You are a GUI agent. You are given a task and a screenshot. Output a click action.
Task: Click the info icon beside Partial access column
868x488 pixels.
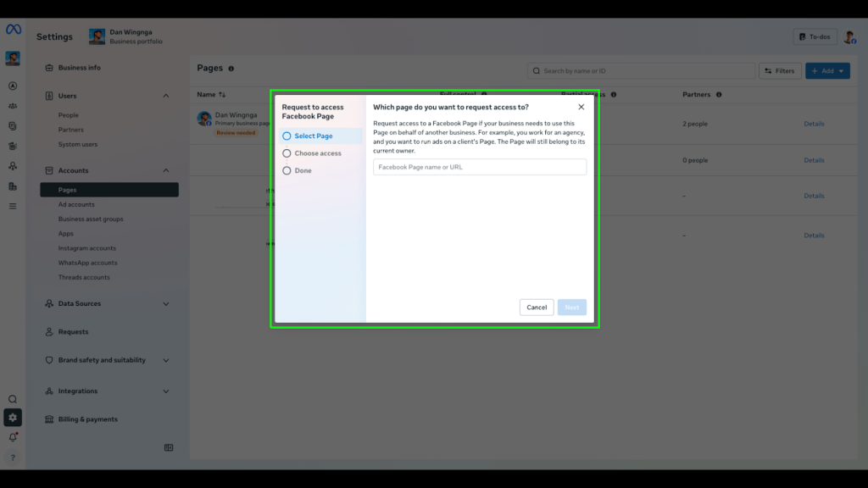(x=614, y=95)
